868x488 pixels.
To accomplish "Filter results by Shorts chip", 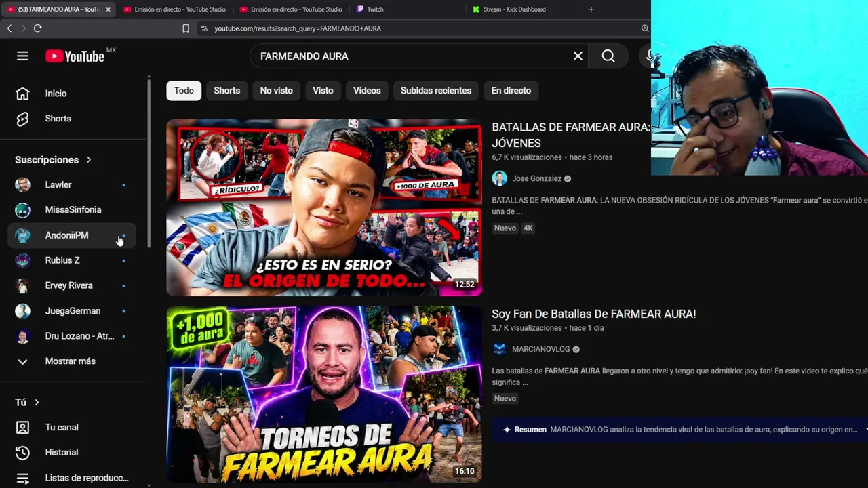I will 227,91.
